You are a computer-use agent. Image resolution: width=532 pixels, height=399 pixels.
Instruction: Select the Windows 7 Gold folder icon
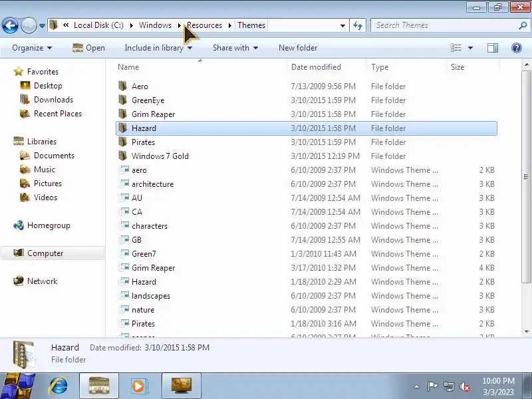tap(123, 156)
